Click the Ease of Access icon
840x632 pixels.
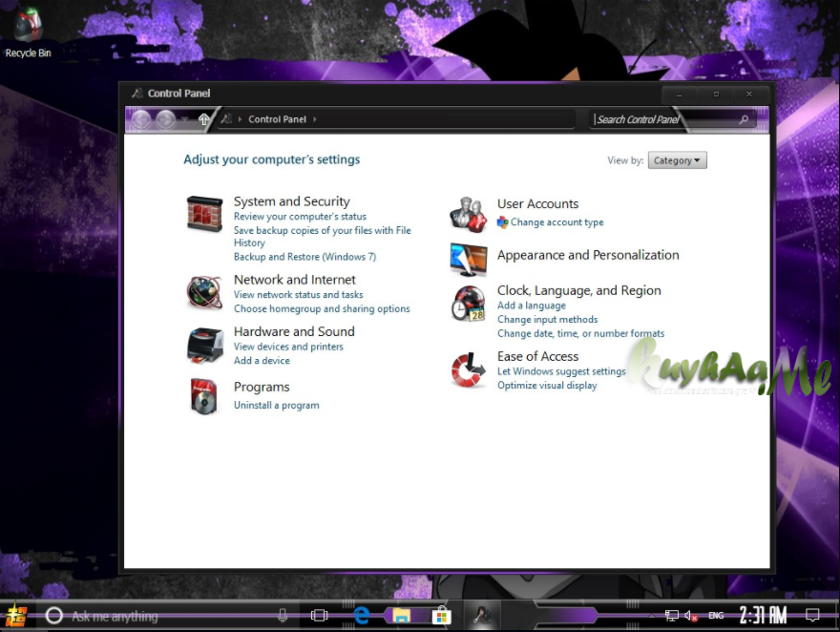(469, 369)
